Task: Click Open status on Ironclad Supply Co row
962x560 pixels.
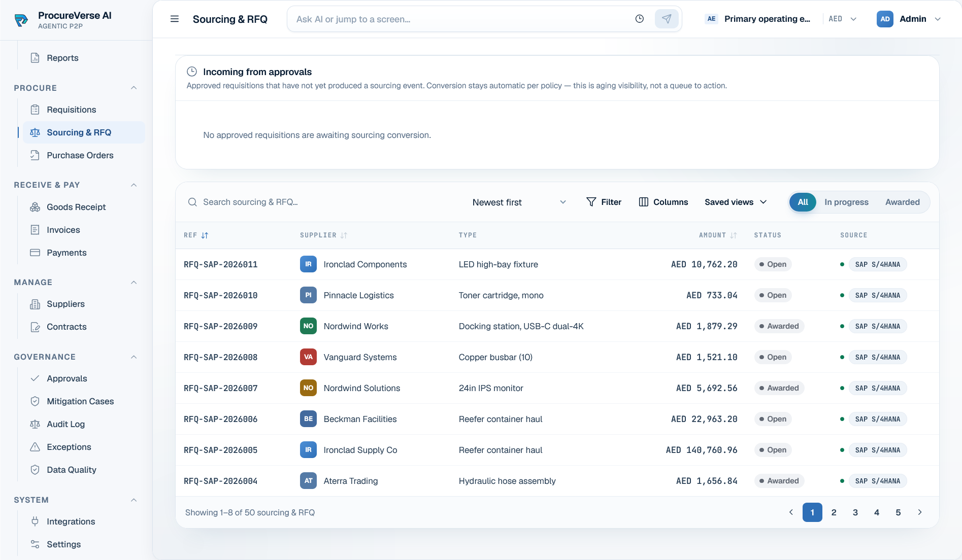Action: tap(773, 450)
